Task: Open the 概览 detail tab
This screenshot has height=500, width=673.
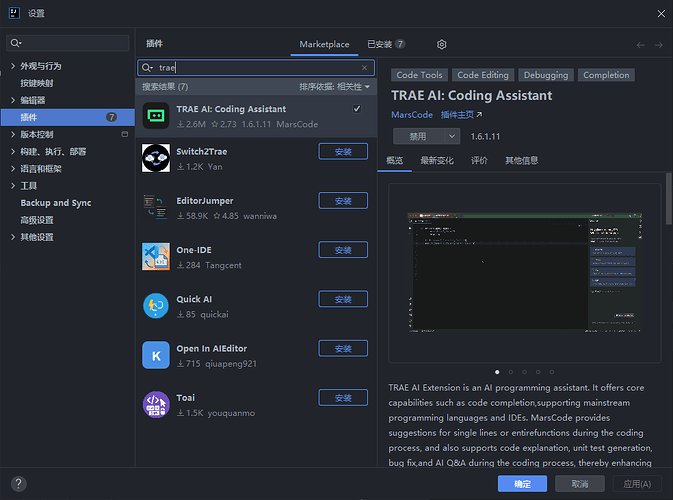Action: coord(394,161)
